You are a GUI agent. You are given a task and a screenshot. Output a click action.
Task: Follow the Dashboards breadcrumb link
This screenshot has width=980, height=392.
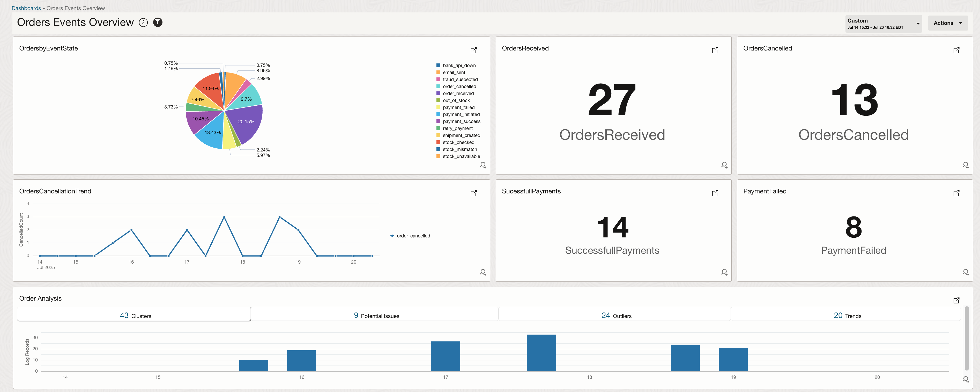click(x=26, y=8)
